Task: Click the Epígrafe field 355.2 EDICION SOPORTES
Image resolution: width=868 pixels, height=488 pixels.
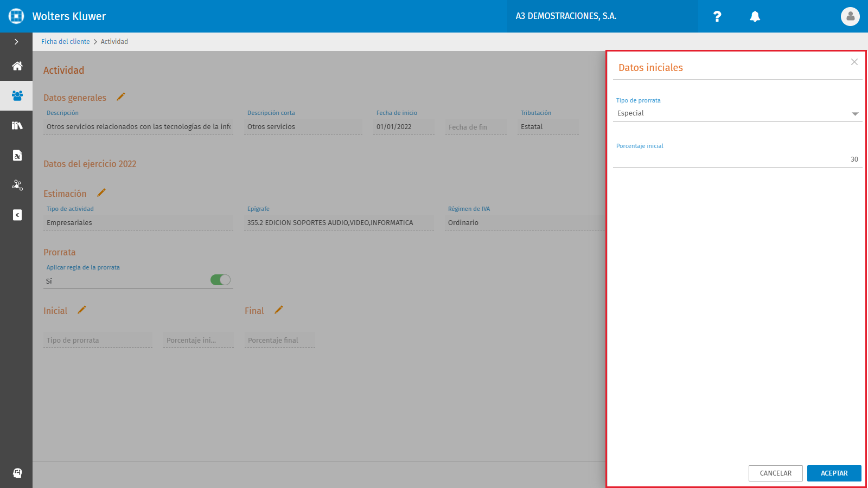Action: (339, 223)
